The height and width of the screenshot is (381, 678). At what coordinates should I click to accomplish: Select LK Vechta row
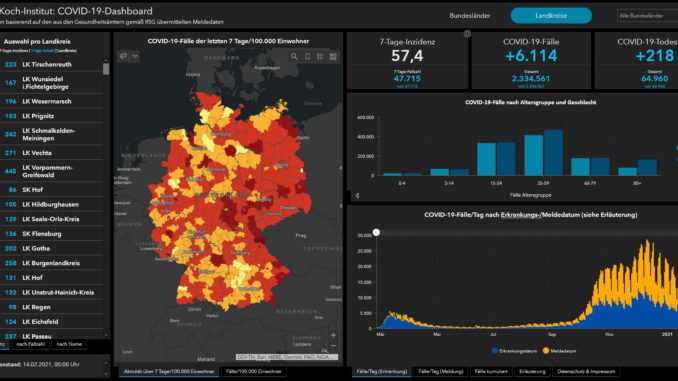pyautogui.click(x=51, y=153)
